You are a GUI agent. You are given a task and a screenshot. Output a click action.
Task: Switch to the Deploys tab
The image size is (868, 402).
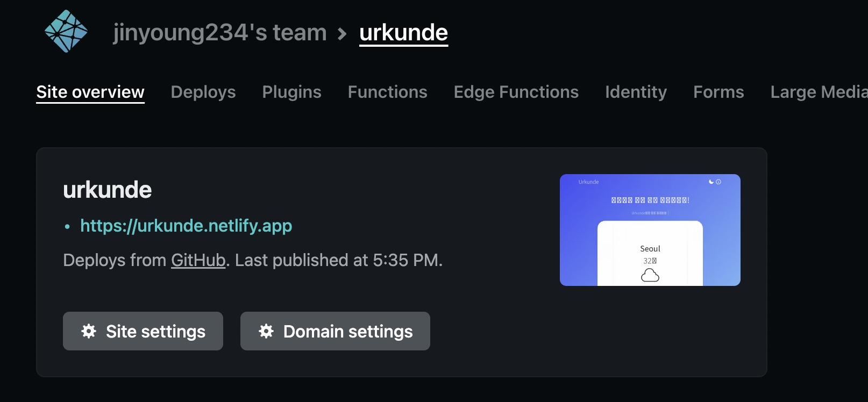203,92
